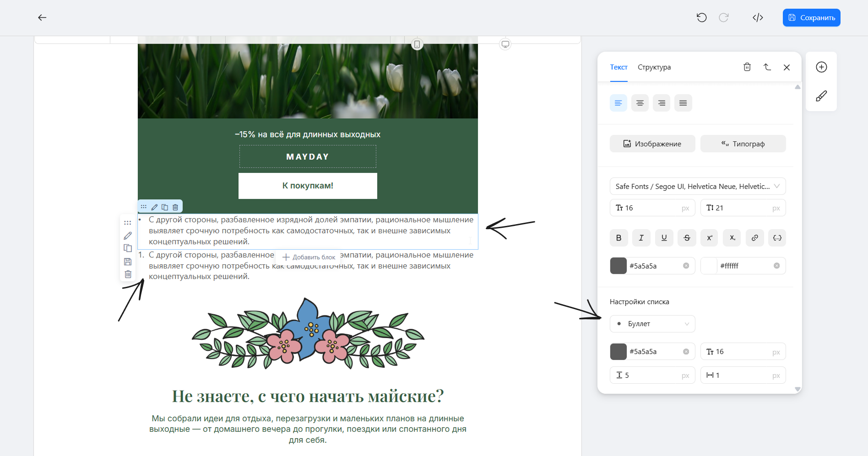This screenshot has height=456, width=868.
Task: Align text to the right
Action: pos(662,103)
